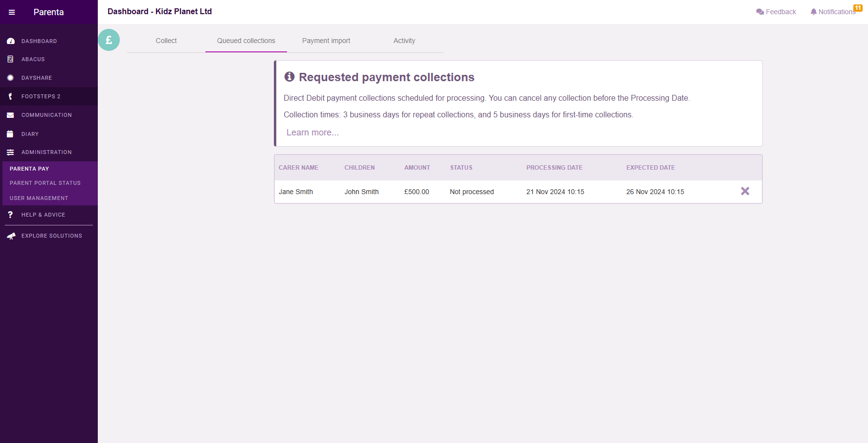This screenshot has height=443, width=868.
Task: Click the Dayshare sun icon
Action: pos(10,78)
